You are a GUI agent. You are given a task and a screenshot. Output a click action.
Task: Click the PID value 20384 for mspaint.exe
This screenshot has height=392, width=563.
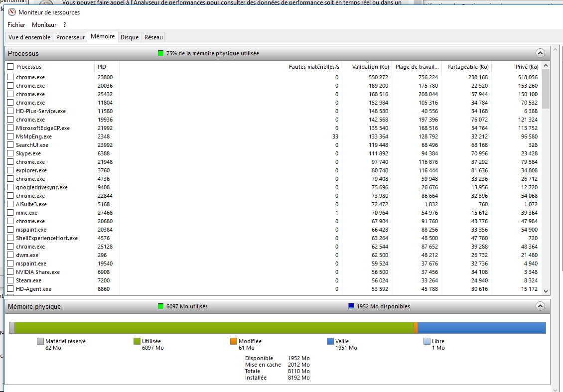105,230
